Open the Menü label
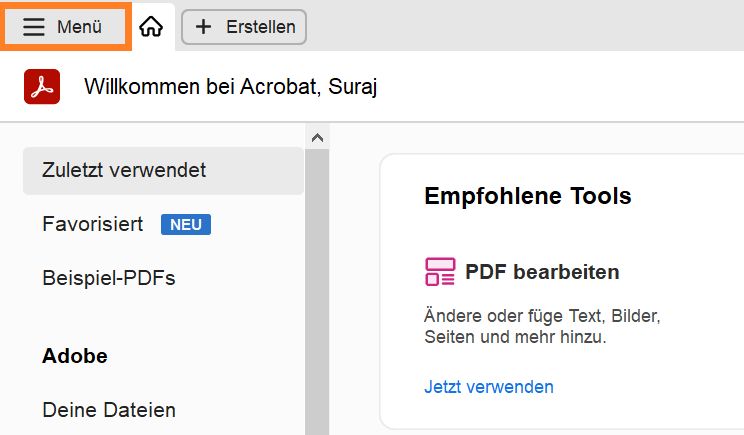 [x=80, y=27]
